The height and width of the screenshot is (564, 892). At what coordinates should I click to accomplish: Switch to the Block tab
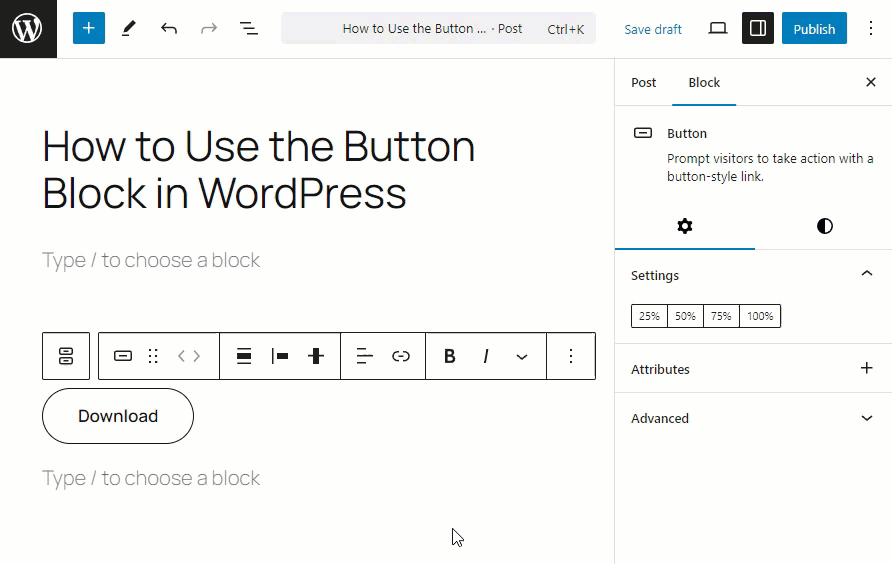click(x=704, y=83)
